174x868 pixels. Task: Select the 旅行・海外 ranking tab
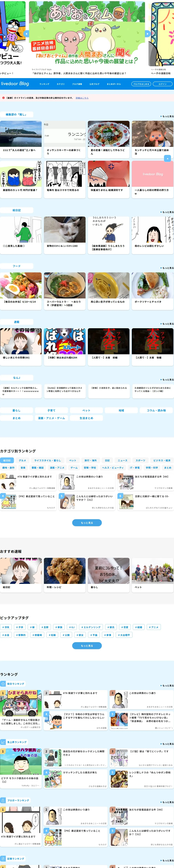90,460
